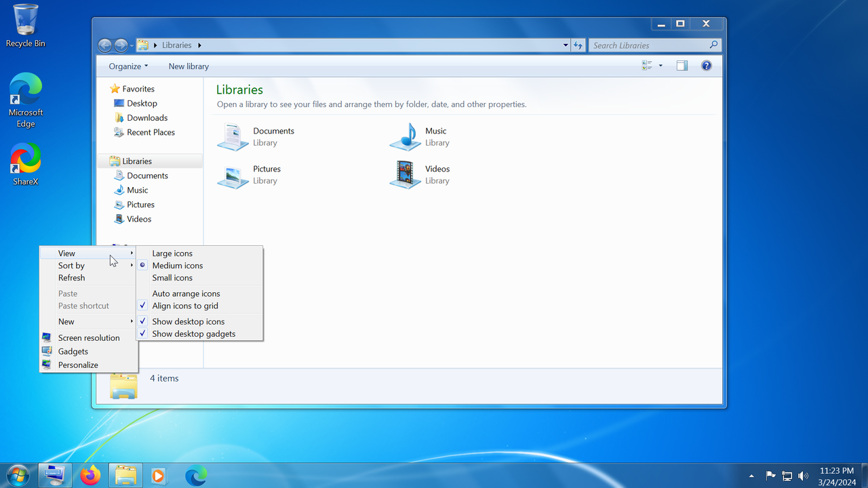
Task: Open the View submenu
Action: 89,253
